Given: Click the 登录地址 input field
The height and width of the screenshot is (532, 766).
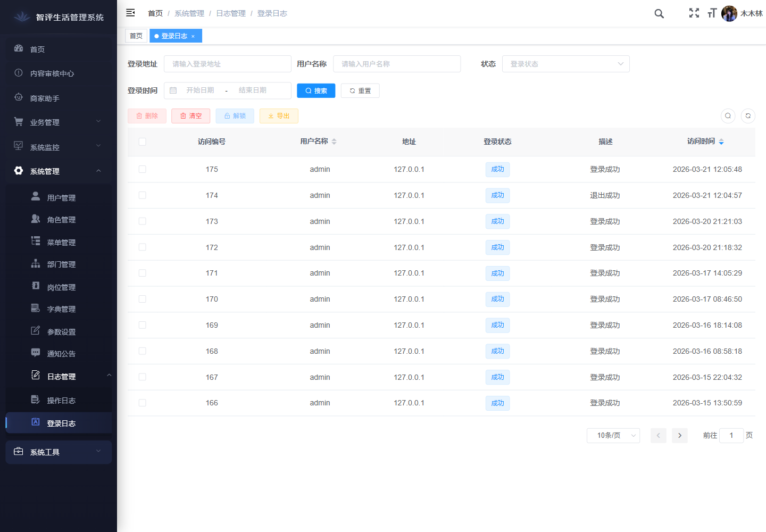Looking at the screenshot, I should point(228,64).
